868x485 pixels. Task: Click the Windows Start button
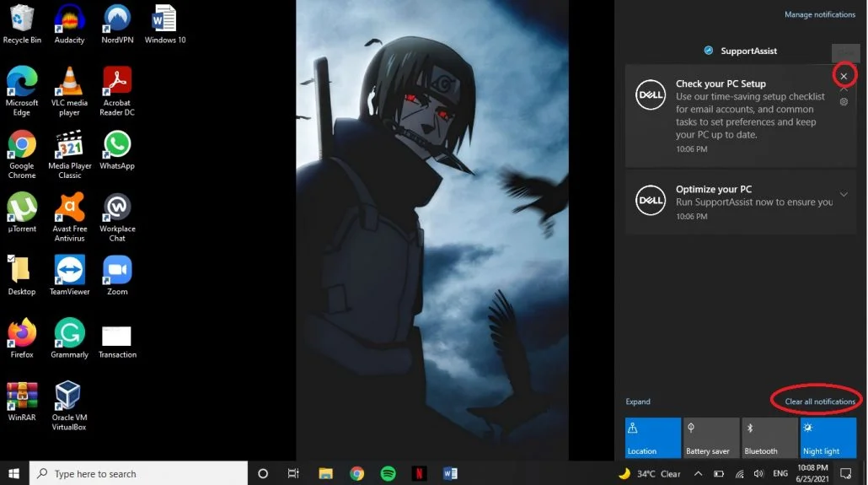14,473
